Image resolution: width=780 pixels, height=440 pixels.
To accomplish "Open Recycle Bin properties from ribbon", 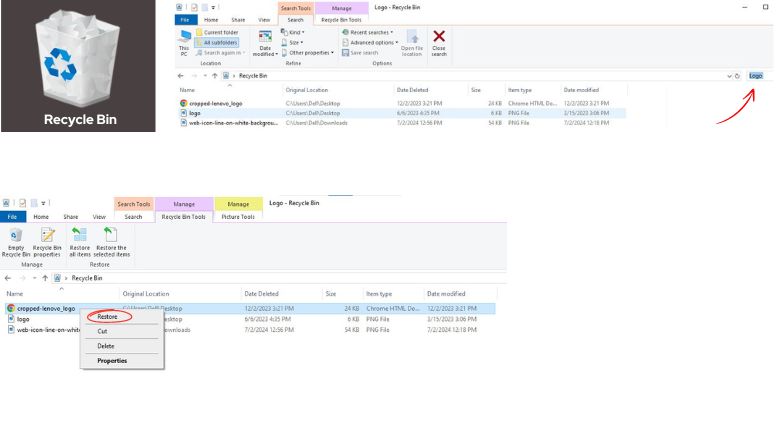I will point(47,243).
